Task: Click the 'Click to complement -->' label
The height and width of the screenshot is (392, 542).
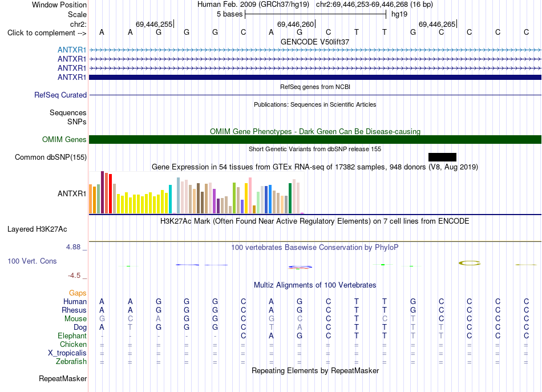Action: [x=47, y=33]
